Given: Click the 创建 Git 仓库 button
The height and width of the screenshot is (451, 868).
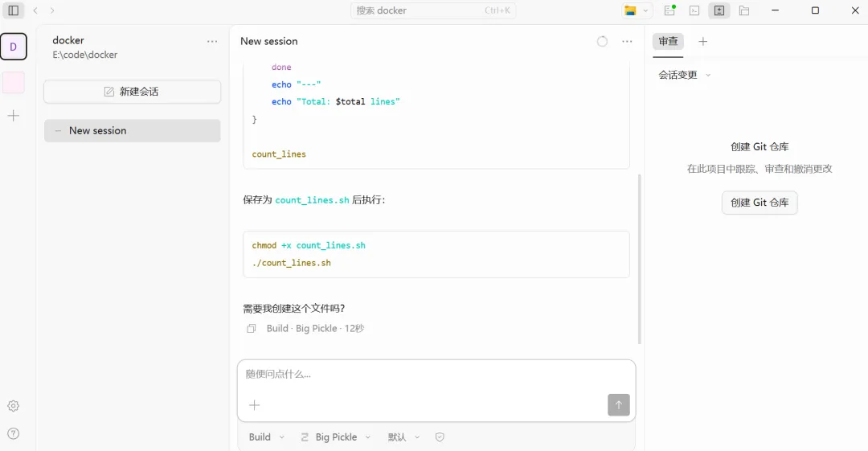Looking at the screenshot, I should [x=759, y=203].
